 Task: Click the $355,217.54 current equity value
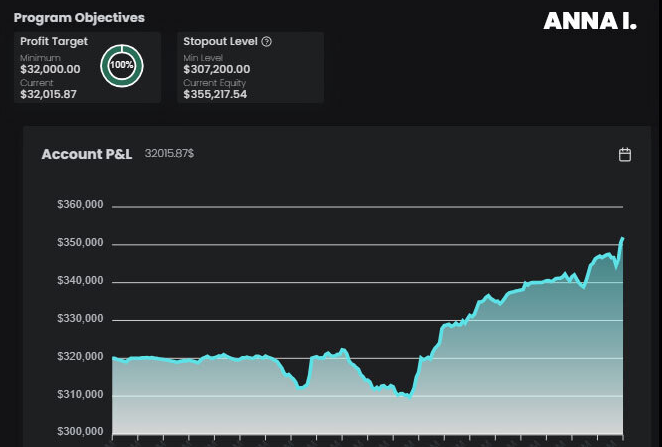click(x=217, y=94)
